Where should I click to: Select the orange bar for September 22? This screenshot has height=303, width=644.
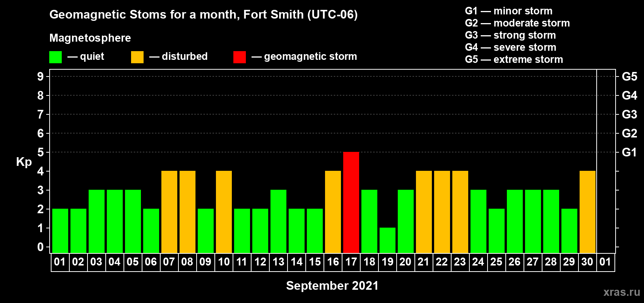click(442, 212)
